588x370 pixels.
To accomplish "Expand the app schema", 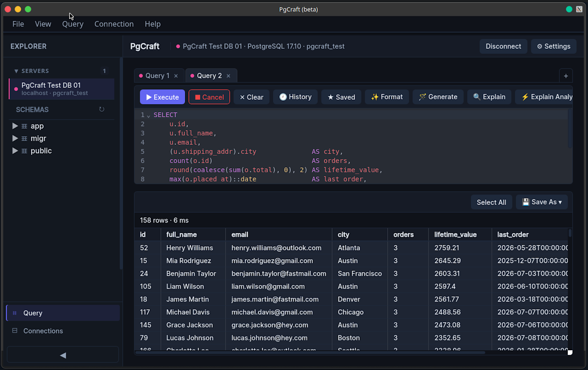I will point(15,126).
